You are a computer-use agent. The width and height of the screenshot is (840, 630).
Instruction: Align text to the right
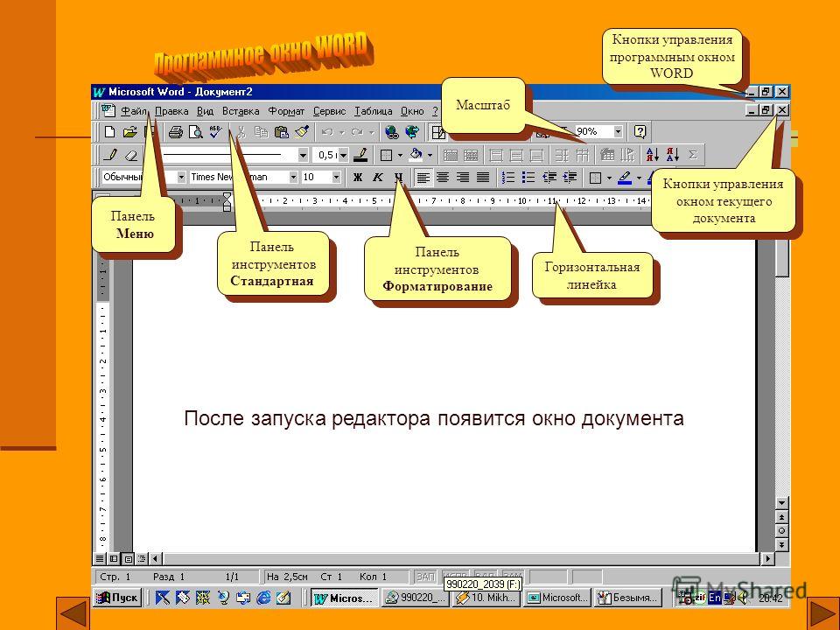coord(463,178)
